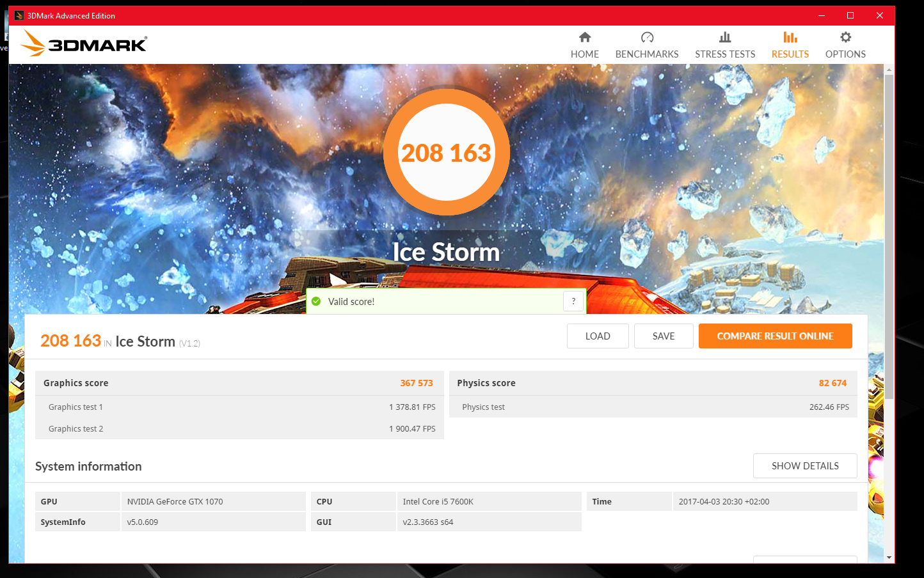Click the SystemInfo version v5.0.609
Image resolution: width=924 pixels, height=578 pixels.
pos(142,522)
